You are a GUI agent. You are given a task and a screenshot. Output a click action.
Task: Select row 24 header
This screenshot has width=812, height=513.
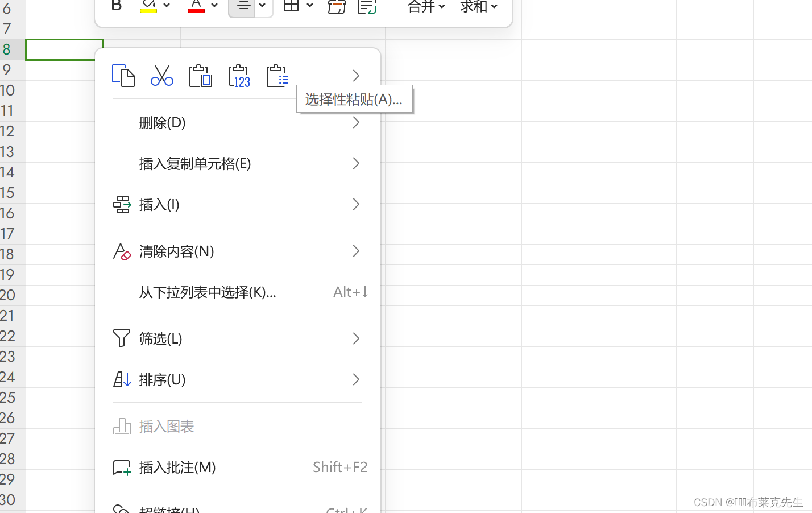pos(13,377)
